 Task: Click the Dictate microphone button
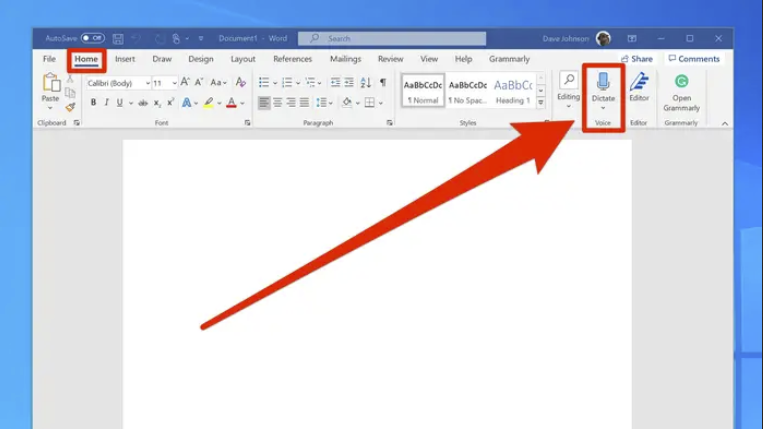coord(603,92)
